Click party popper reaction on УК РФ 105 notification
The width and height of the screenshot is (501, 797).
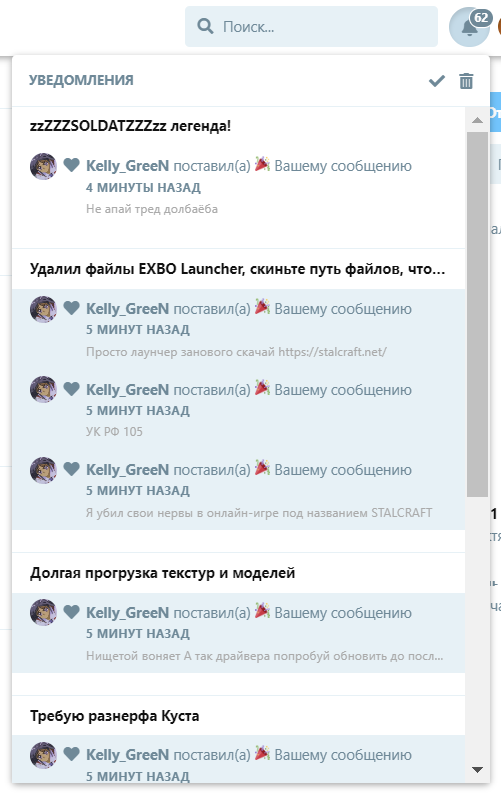[x=262, y=388]
